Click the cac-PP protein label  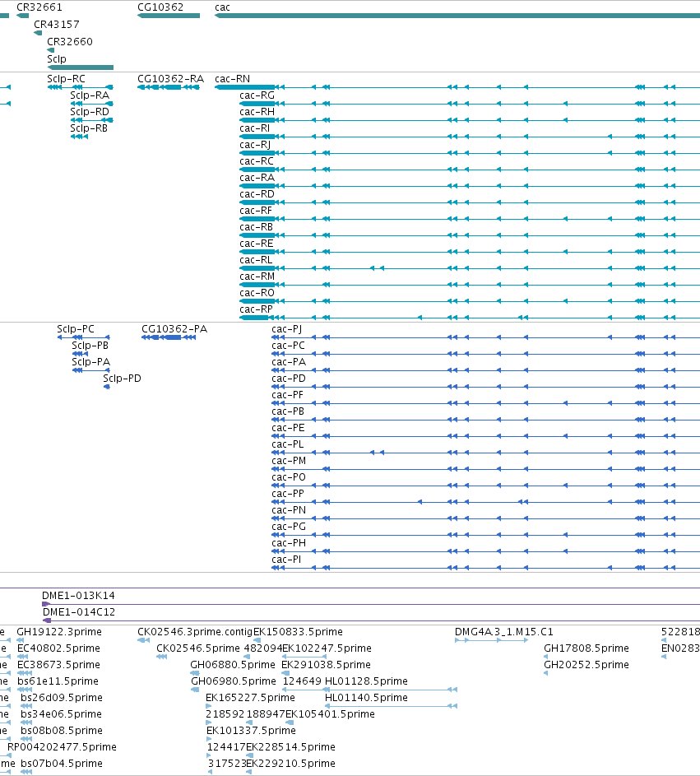[288, 494]
